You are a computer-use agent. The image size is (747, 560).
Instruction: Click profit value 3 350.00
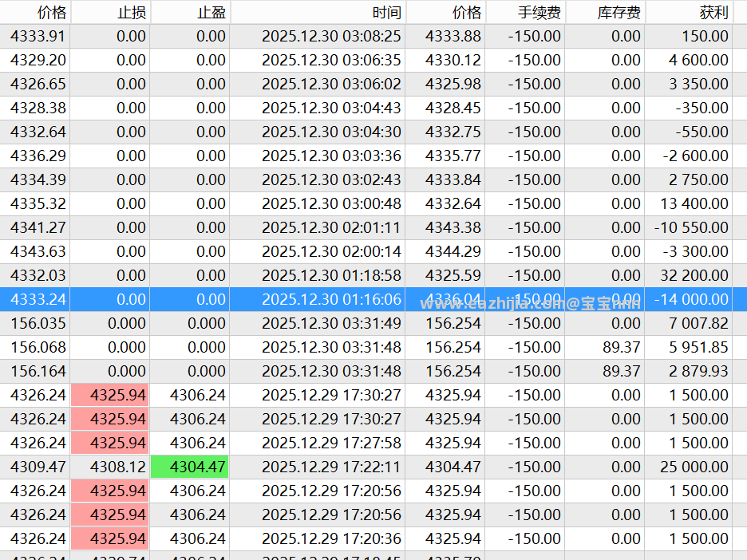tap(698, 84)
